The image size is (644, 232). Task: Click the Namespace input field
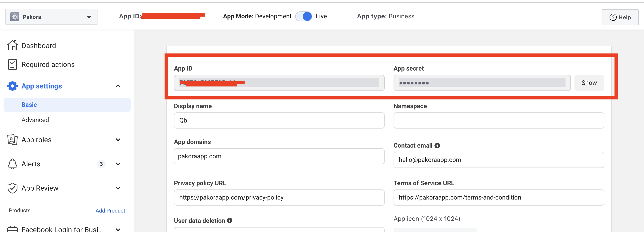[498, 120]
